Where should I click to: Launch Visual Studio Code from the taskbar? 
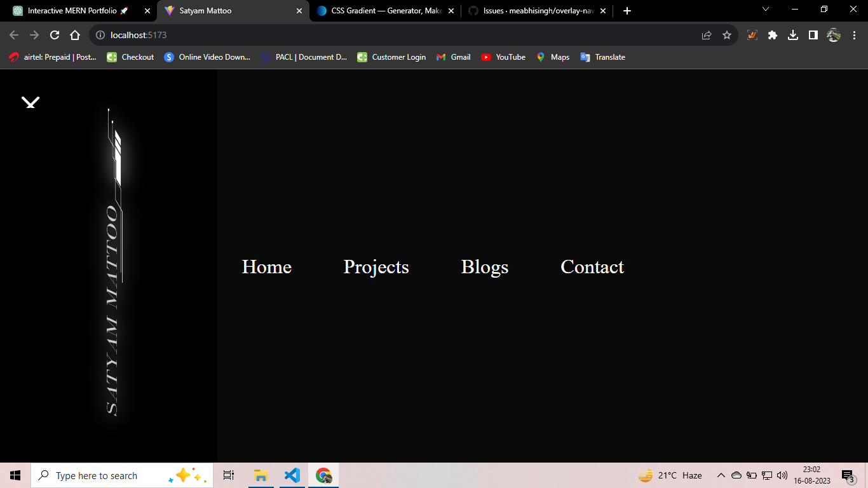pos(292,475)
